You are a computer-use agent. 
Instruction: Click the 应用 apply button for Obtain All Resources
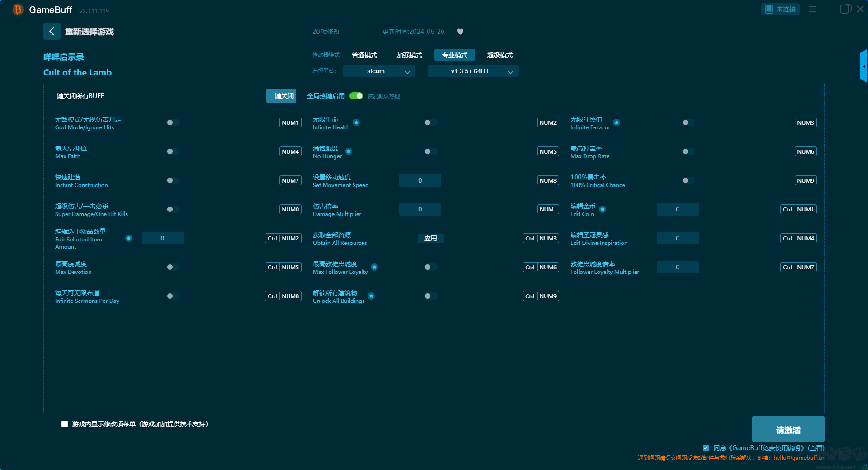tap(430, 238)
